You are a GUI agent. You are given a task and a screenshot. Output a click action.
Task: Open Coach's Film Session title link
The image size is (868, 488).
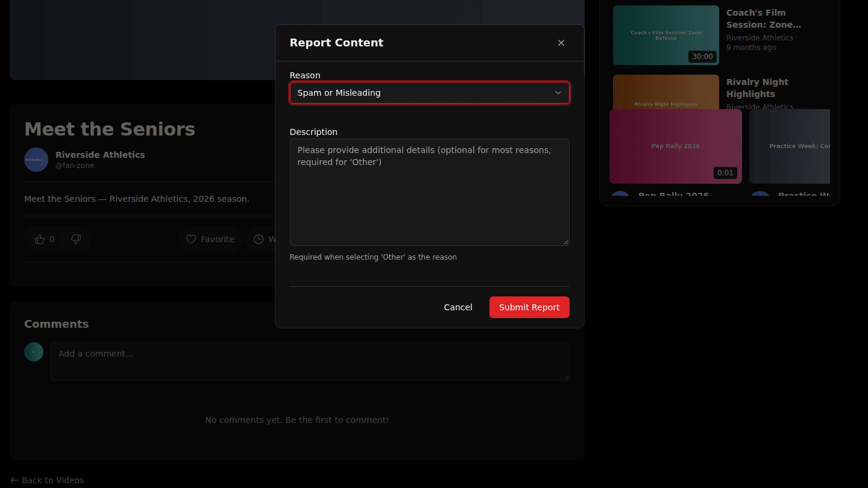tap(764, 19)
